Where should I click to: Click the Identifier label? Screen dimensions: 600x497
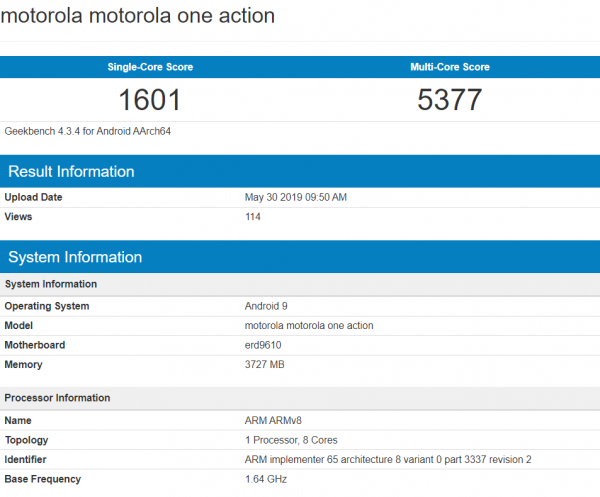(25, 460)
